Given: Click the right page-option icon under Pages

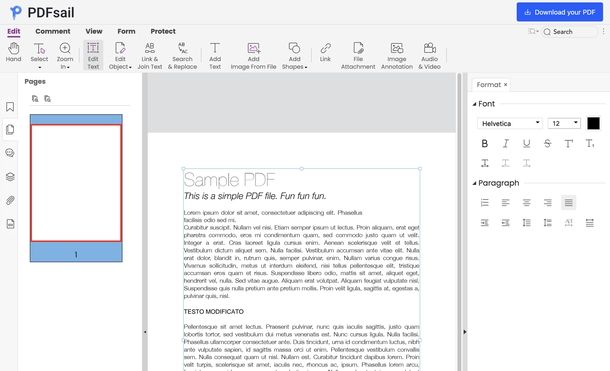Looking at the screenshot, I should tap(47, 99).
